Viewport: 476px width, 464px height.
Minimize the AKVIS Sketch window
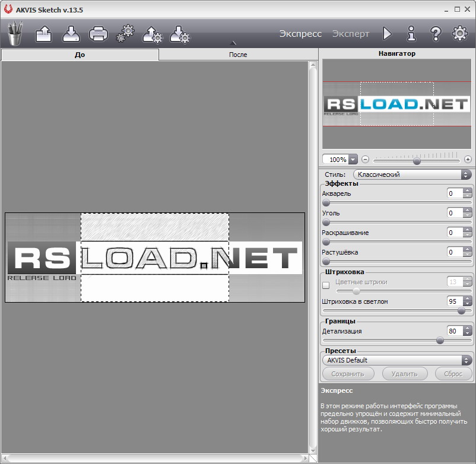(446, 10)
